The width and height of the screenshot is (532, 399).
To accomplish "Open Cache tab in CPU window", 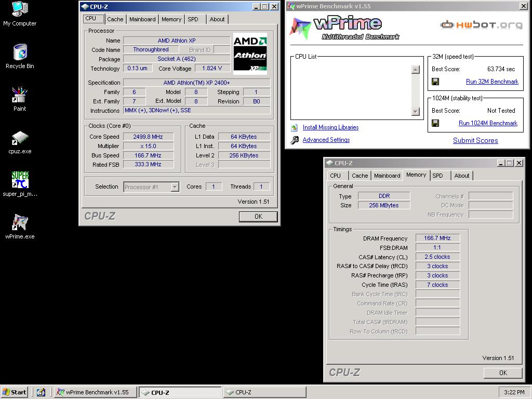I will click(115, 19).
